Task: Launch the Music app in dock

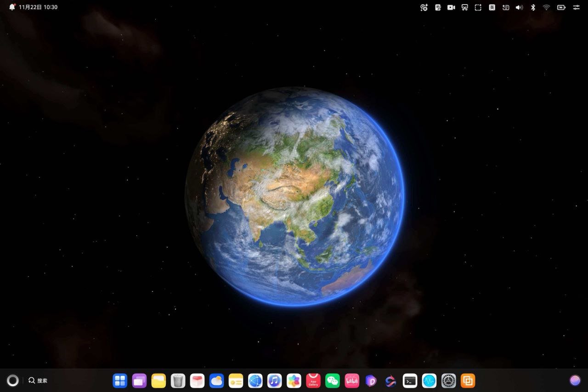Action: (x=275, y=381)
